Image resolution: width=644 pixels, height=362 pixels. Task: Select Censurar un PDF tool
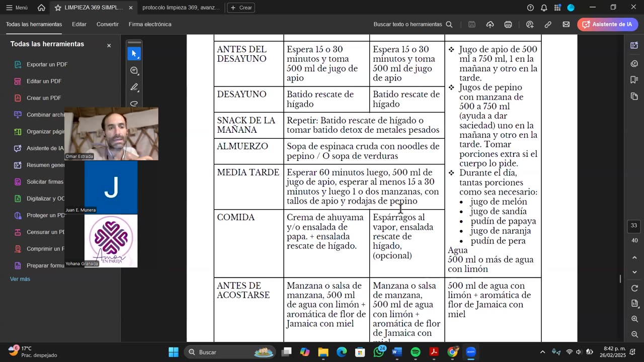39,232
